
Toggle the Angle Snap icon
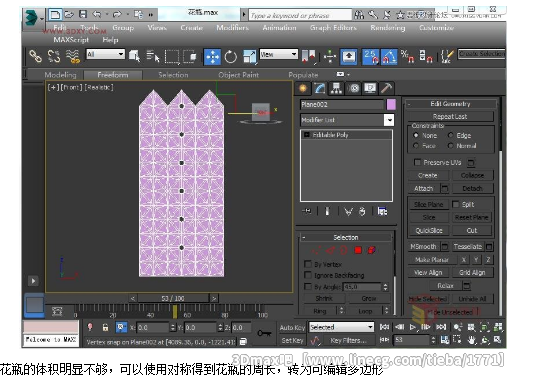[389, 57]
